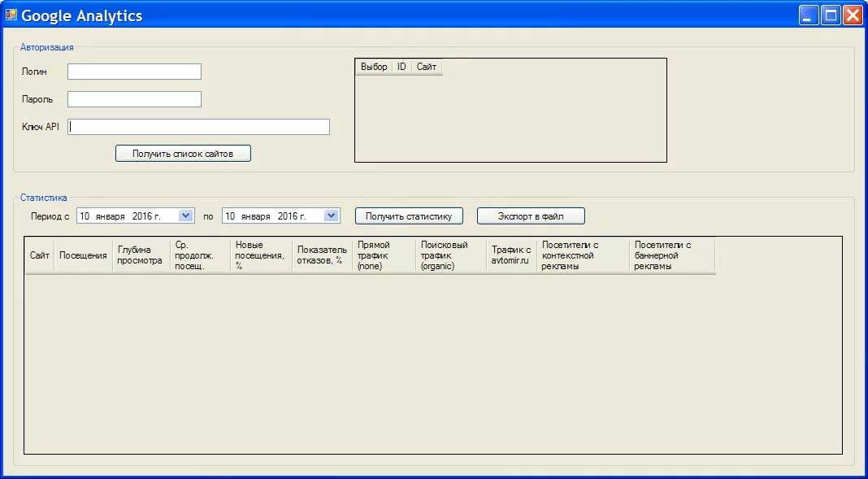Select the year in the end date field

click(288, 216)
